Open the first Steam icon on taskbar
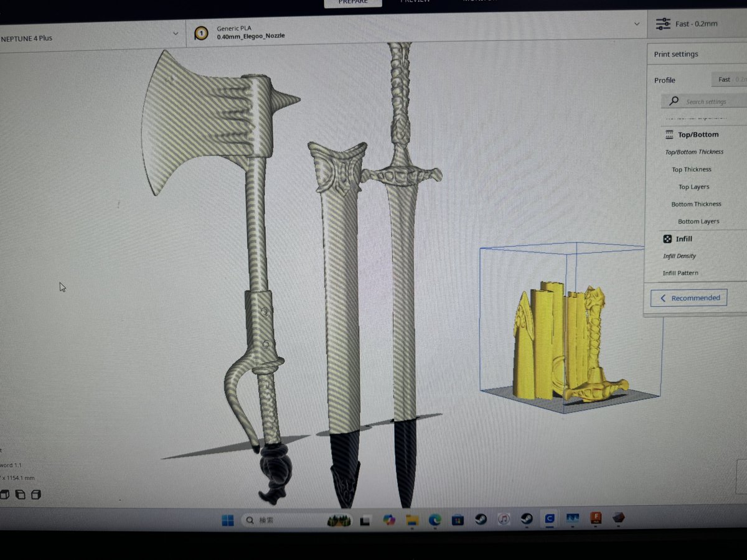 click(x=481, y=519)
